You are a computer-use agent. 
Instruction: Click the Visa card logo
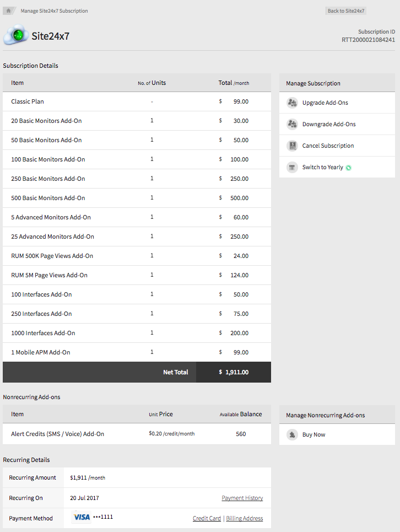(82, 517)
